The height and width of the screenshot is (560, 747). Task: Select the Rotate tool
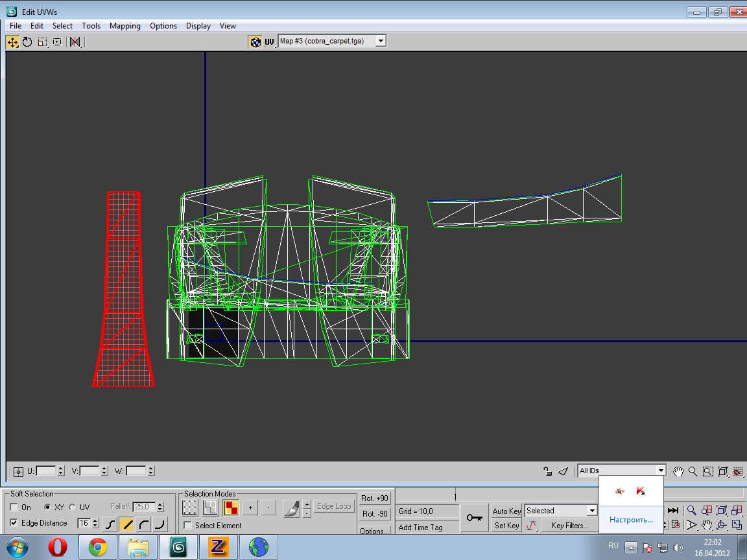pos(27,41)
